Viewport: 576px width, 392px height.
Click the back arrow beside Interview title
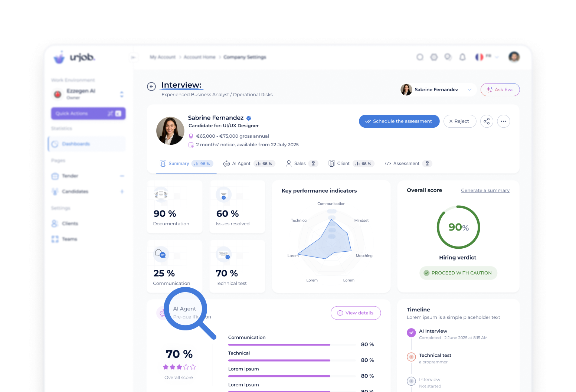[x=151, y=86]
